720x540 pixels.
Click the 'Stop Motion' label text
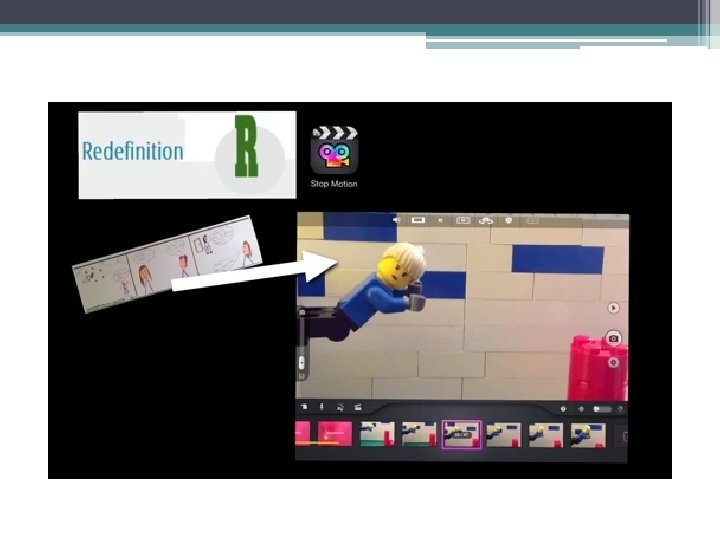[334, 184]
